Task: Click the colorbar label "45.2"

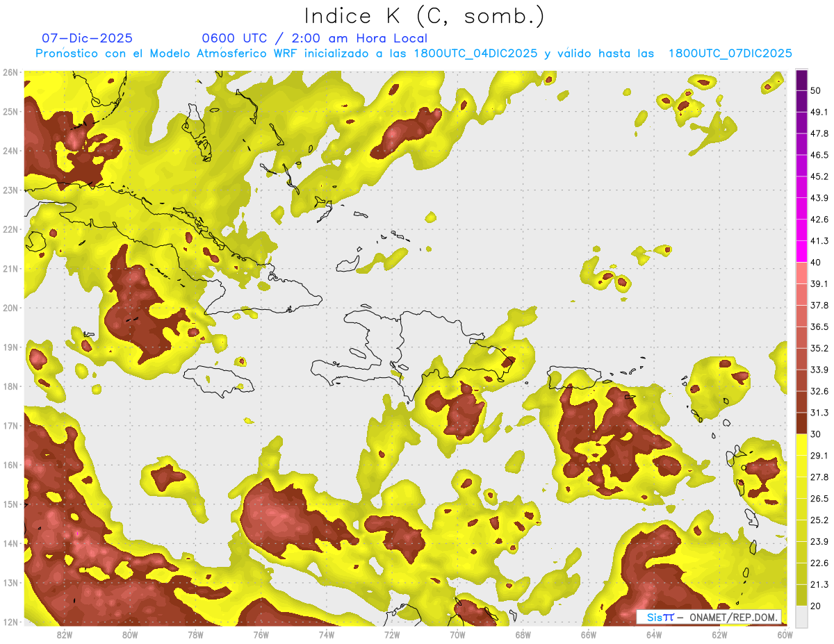Action: (819, 176)
